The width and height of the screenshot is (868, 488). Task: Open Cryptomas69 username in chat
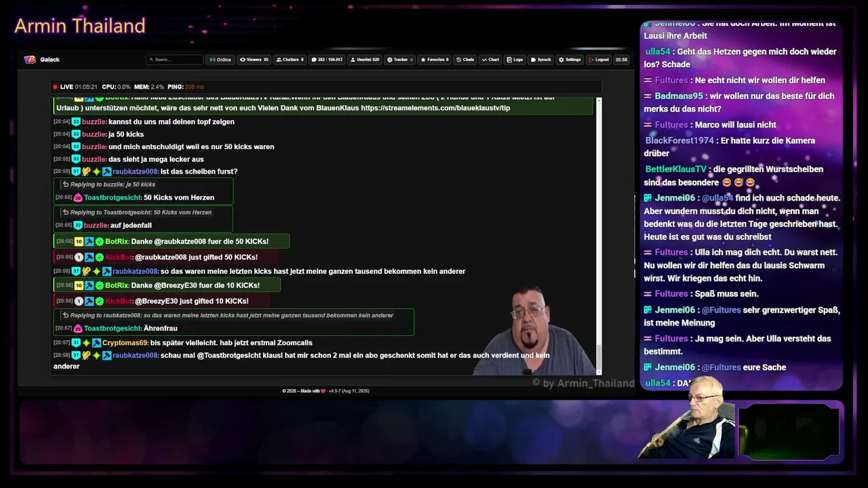pos(125,343)
